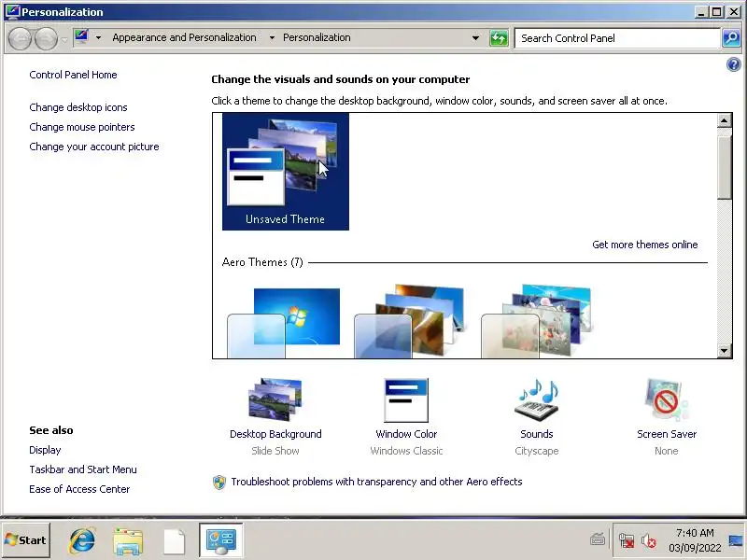Open the address bar history dropdown
This screenshot has height=560, width=747.
coord(475,38)
